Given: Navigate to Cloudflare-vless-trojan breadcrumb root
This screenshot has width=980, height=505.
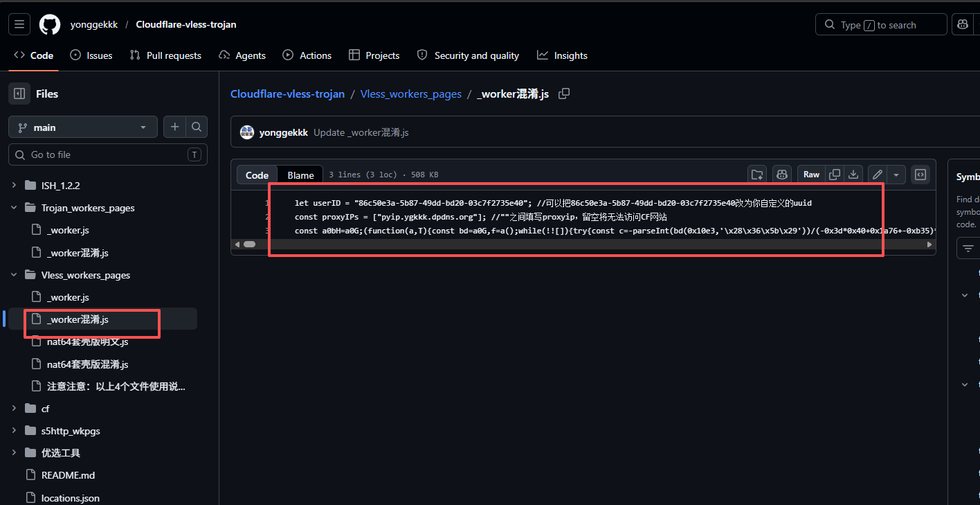Looking at the screenshot, I should [x=287, y=94].
